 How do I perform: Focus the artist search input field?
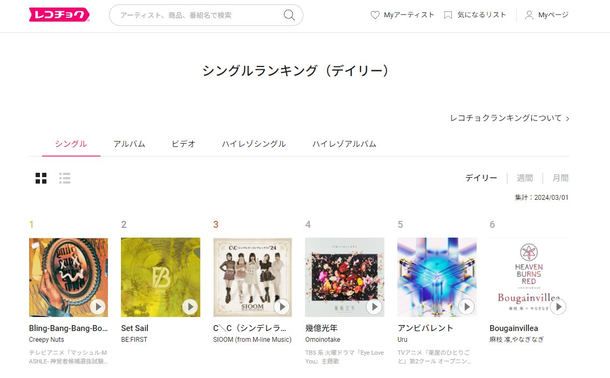tap(198, 15)
